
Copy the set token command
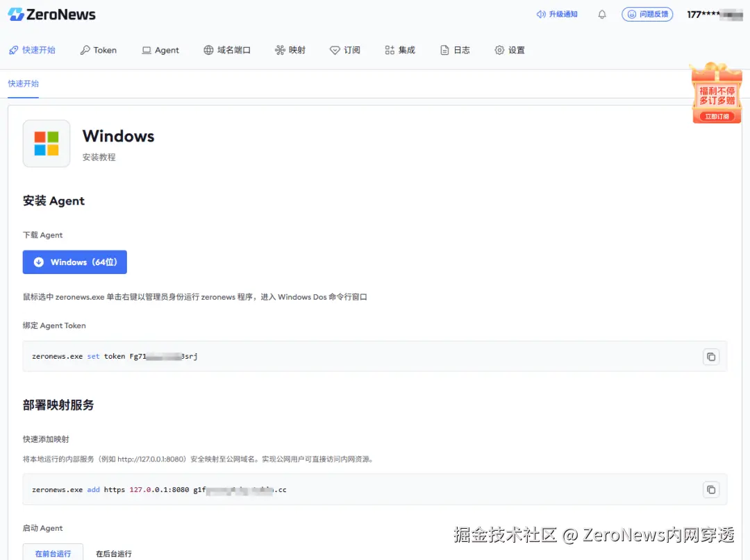[x=711, y=357]
